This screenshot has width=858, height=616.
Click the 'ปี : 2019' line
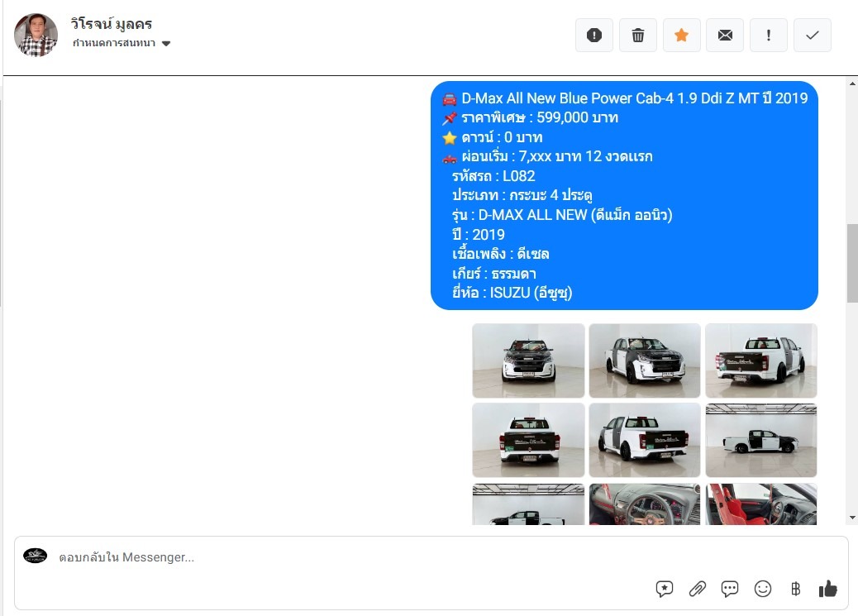click(x=479, y=235)
